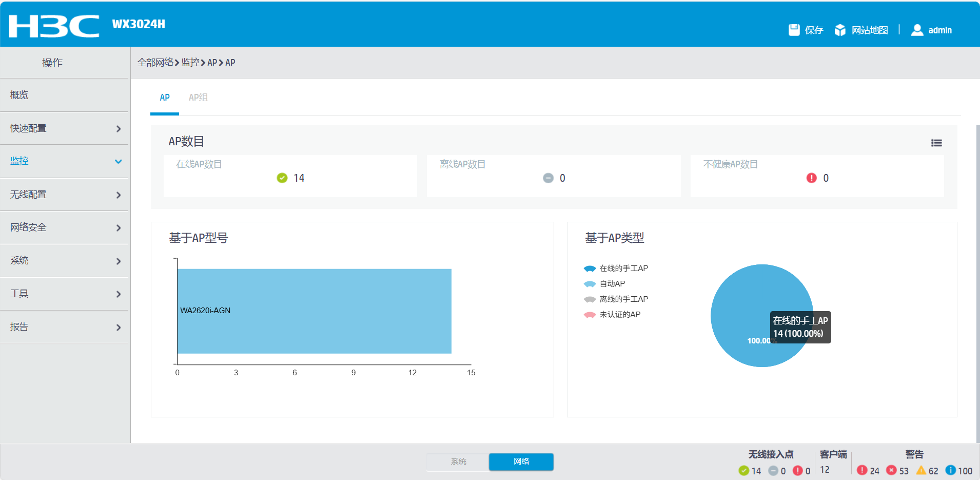Click the red unhealthy AP count icon
Image resolution: width=980 pixels, height=480 pixels.
(811, 178)
